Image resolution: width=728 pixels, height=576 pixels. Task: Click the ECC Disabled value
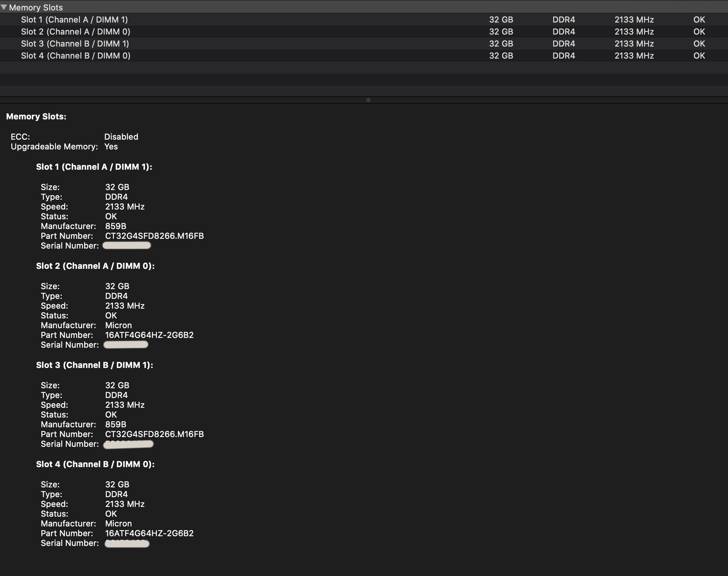point(121,137)
